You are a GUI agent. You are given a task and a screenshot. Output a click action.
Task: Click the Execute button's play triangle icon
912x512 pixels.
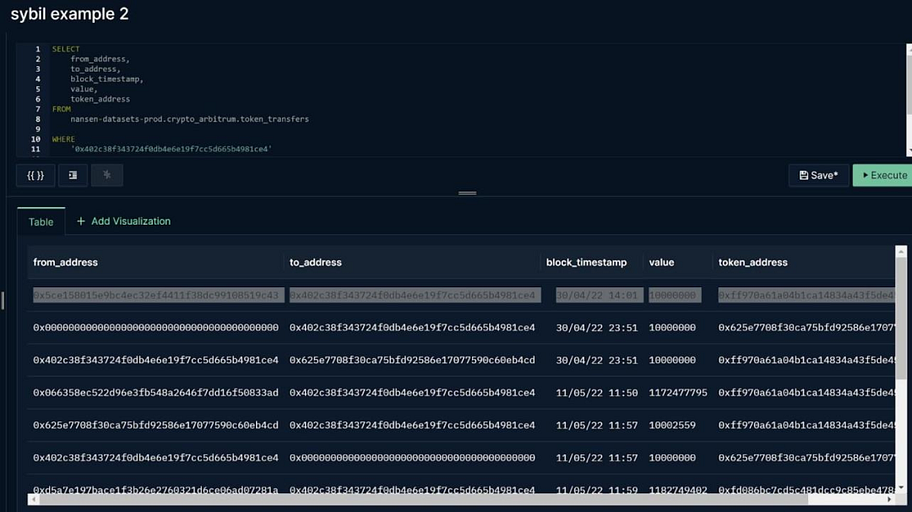[x=865, y=175]
